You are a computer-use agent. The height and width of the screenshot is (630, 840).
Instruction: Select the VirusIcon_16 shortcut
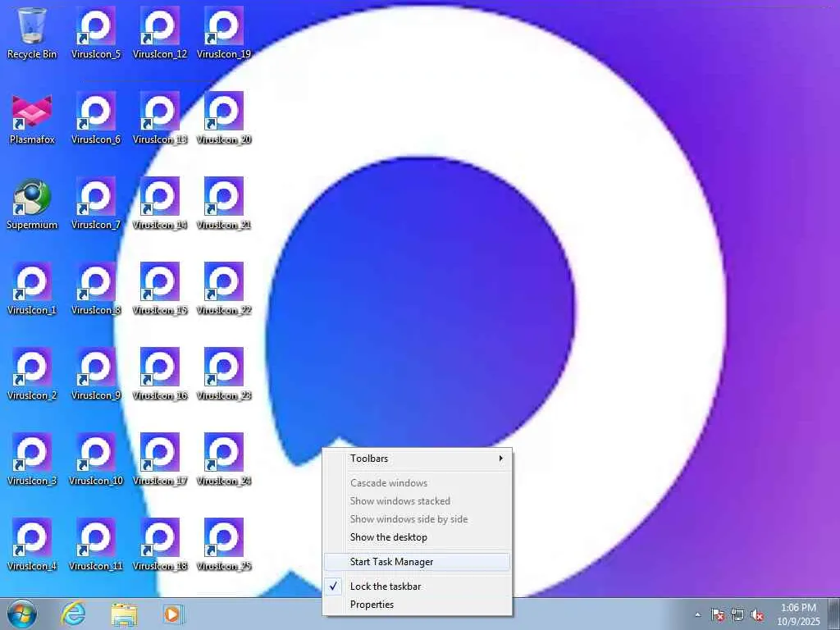pyautogui.click(x=160, y=374)
